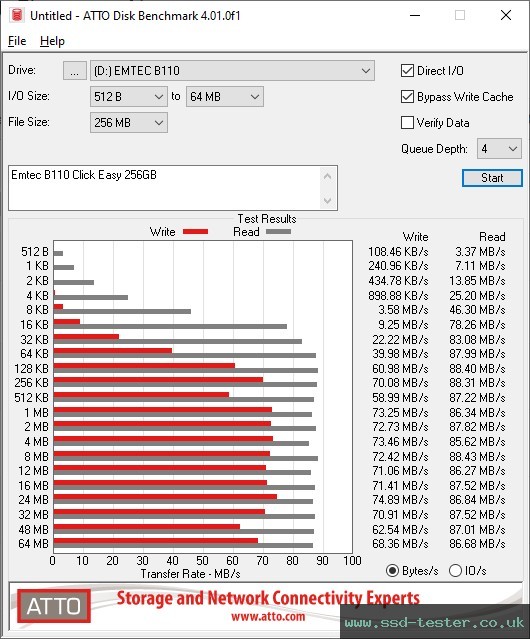This screenshot has height=639, width=530.
Task: Click the gray Read legend swatch
Action: coord(278,231)
